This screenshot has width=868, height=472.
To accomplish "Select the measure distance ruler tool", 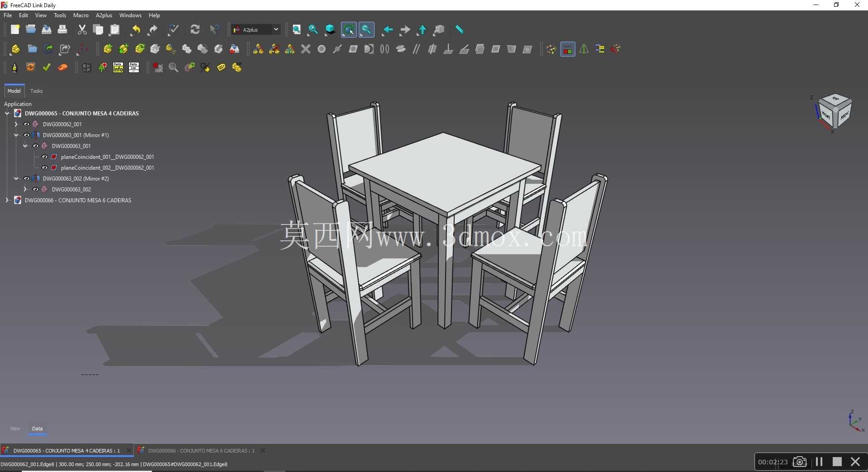I will pyautogui.click(x=459, y=30).
